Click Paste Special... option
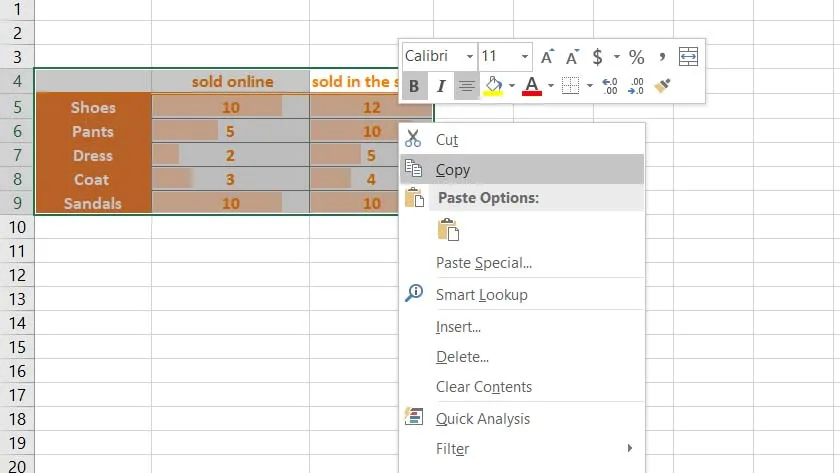 click(x=484, y=263)
